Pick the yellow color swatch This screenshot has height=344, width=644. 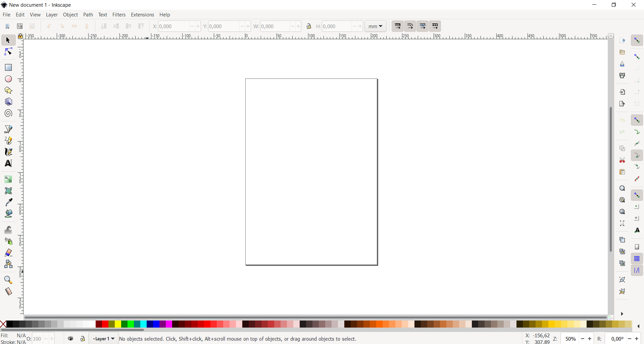tap(118, 324)
